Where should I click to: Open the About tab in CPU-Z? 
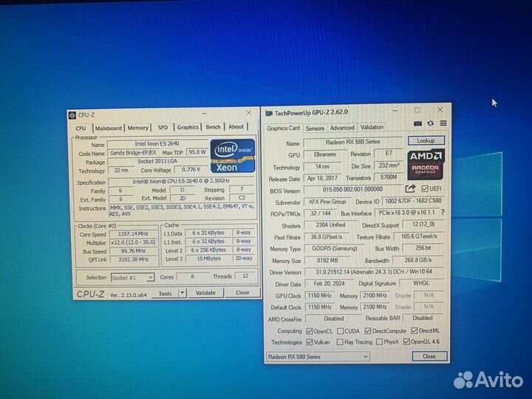pyautogui.click(x=236, y=126)
